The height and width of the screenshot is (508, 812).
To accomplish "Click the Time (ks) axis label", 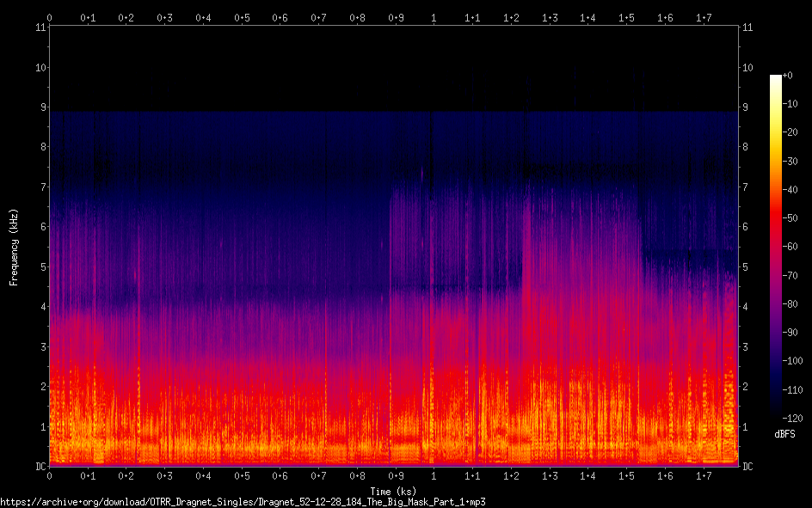I will pos(393,491).
